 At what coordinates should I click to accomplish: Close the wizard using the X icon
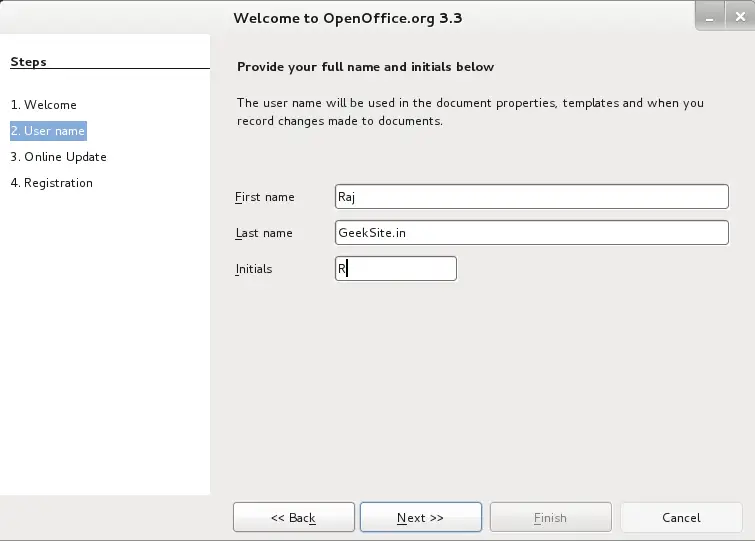tap(740, 17)
